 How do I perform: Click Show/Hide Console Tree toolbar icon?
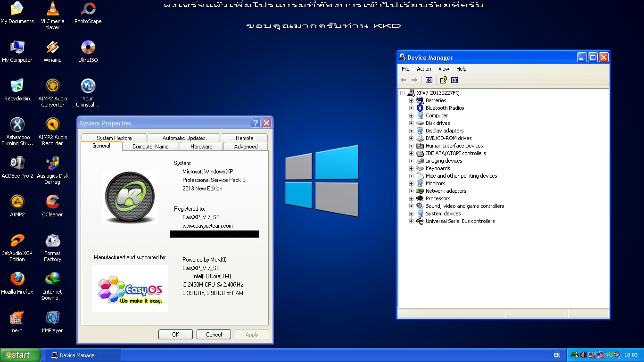pos(429,80)
